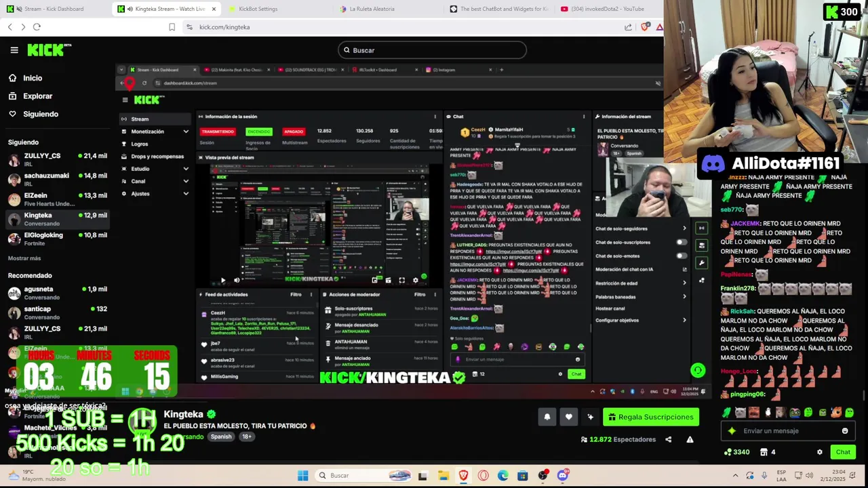Open the Kingteka channel name link

[x=183, y=414]
